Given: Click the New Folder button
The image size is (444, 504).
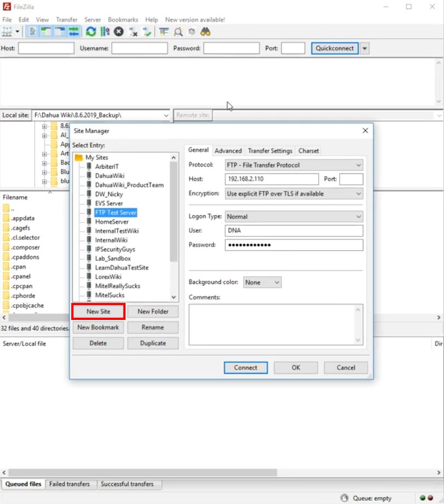Looking at the screenshot, I should [x=153, y=312].
